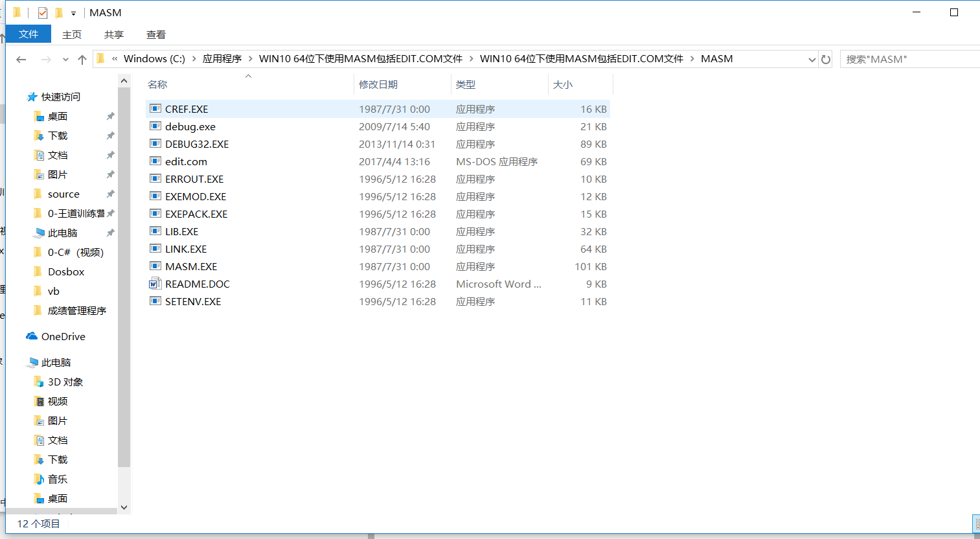Viewport: 980px width, 539px height.
Task: Click the 101 KB size cell
Action: [x=591, y=266]
